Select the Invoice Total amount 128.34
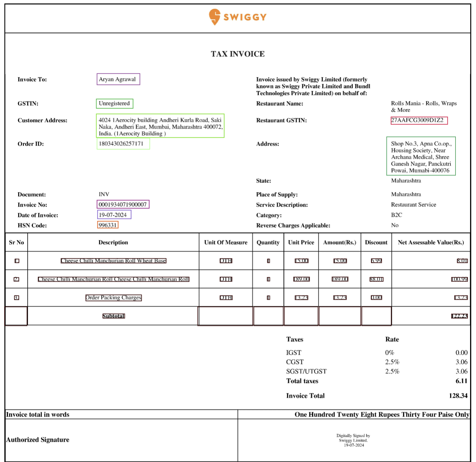Screen dimensions: 476x462 click(458, 396)
